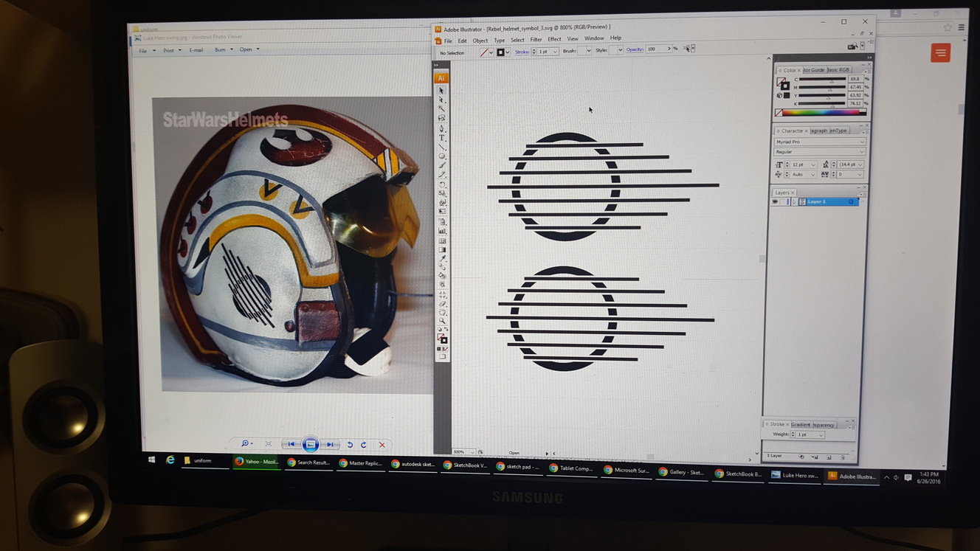Select the Pencil tool

pyautogui.click(x=441, y=174)
